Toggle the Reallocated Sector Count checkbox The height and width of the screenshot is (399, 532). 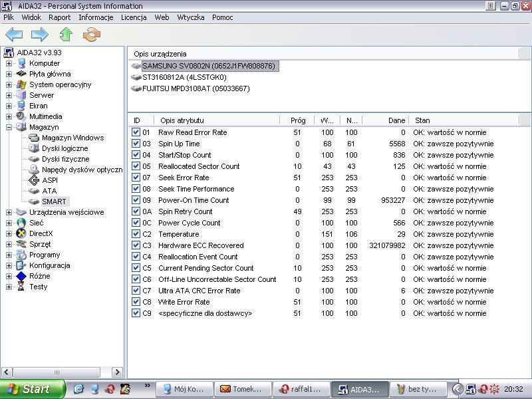136,166
